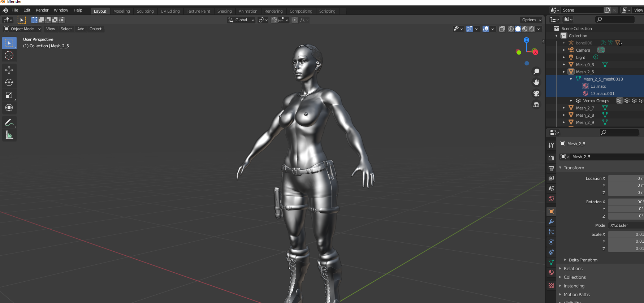644x303 pixels.
Task: Click the outliner search field
Action: pyautogui.click(x=615, y=20)
